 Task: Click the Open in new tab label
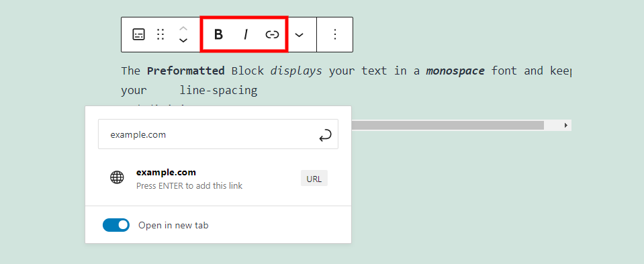[173, 226]
